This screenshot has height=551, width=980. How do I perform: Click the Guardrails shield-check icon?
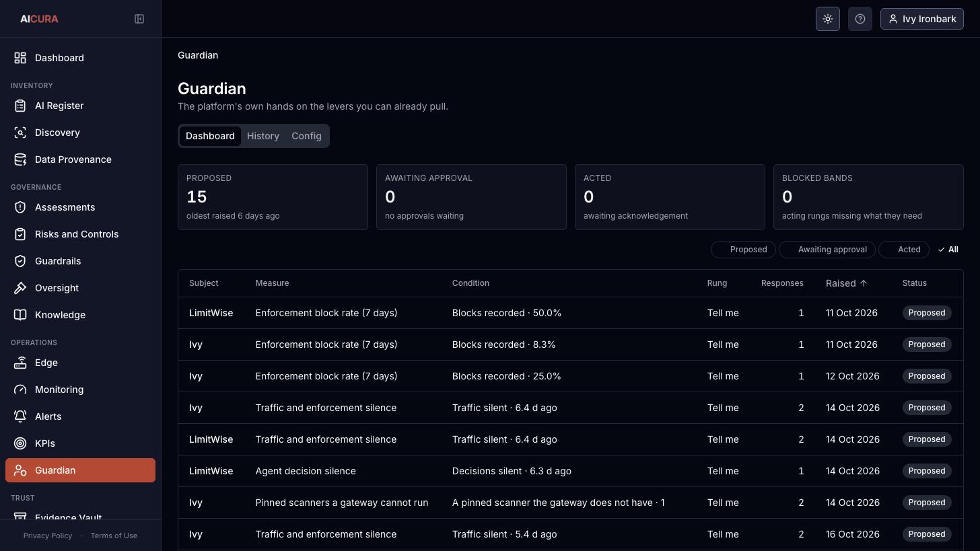(20, 261)
